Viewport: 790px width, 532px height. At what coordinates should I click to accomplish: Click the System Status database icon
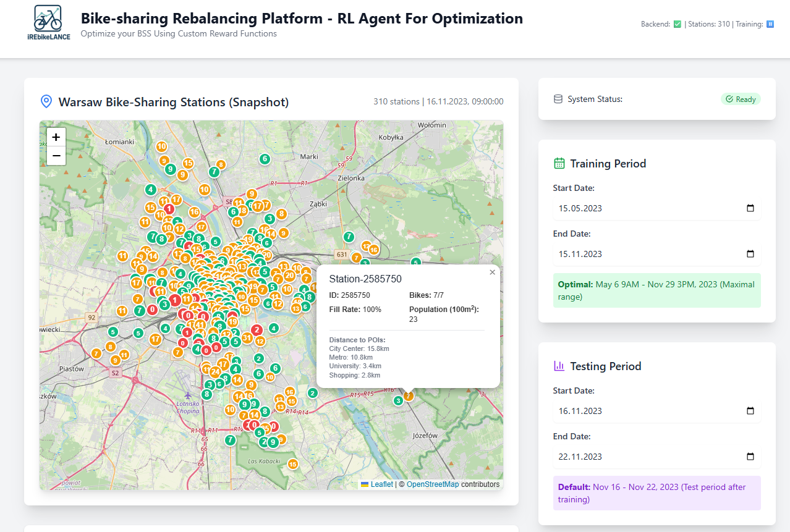[558, 99]
